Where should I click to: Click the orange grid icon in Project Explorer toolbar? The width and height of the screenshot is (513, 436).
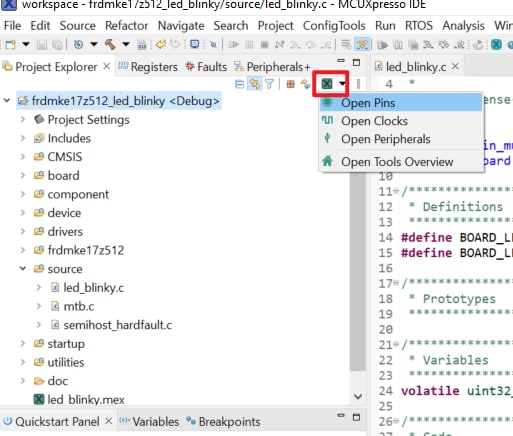(x=291, y=84)
